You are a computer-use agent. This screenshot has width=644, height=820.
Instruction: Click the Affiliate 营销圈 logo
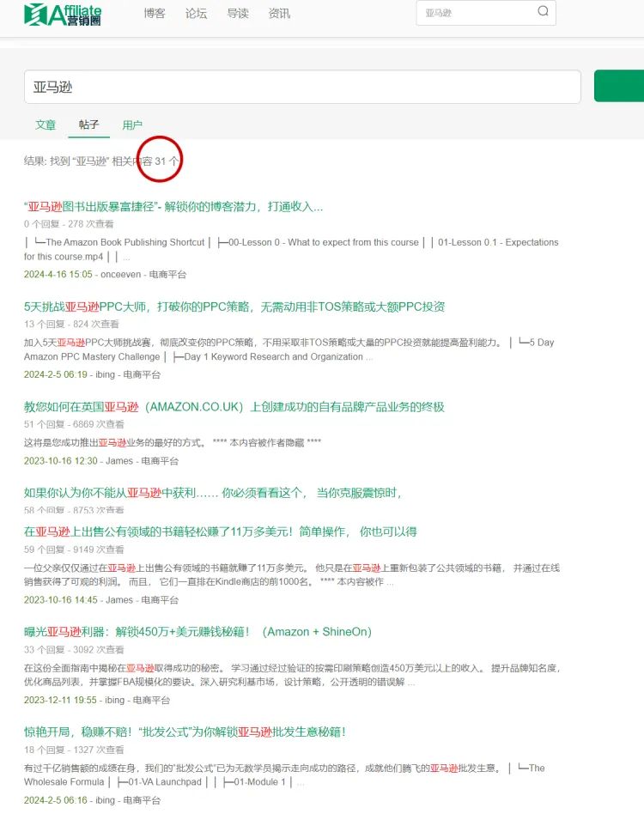pos(63,14)
